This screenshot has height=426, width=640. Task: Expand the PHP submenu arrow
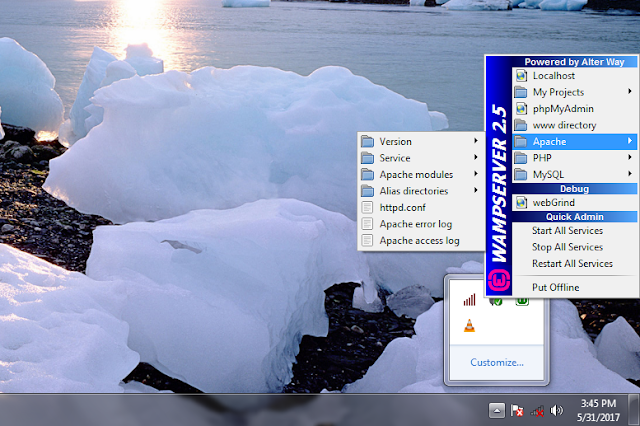click(x=630, y=158)
